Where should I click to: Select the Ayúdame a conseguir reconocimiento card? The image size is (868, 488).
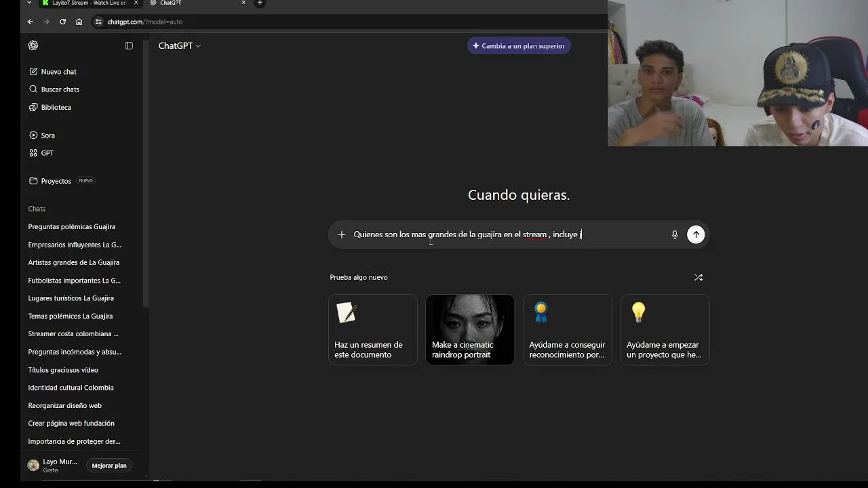(568, 329)
